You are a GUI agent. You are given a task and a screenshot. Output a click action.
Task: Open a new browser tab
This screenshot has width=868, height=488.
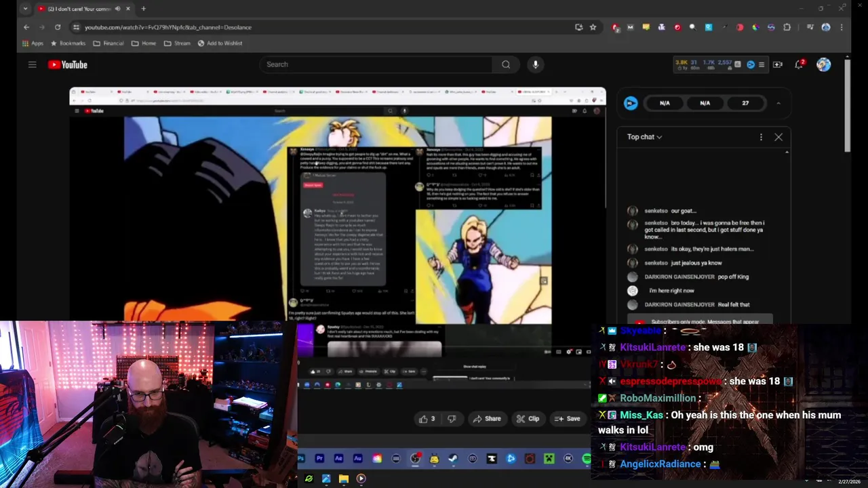coord(143,9)
